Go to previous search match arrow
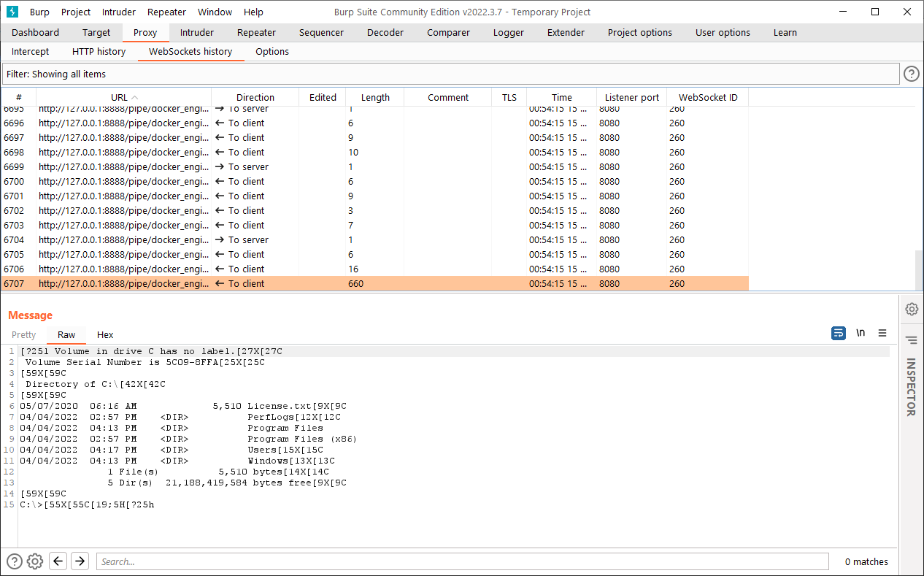This screenshot has width=924, height=576. tap(58, 561)
